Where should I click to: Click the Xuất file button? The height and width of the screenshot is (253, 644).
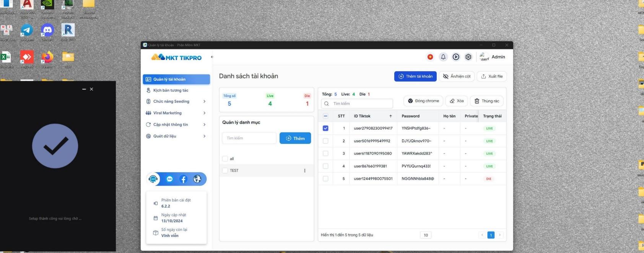(491, 76)
